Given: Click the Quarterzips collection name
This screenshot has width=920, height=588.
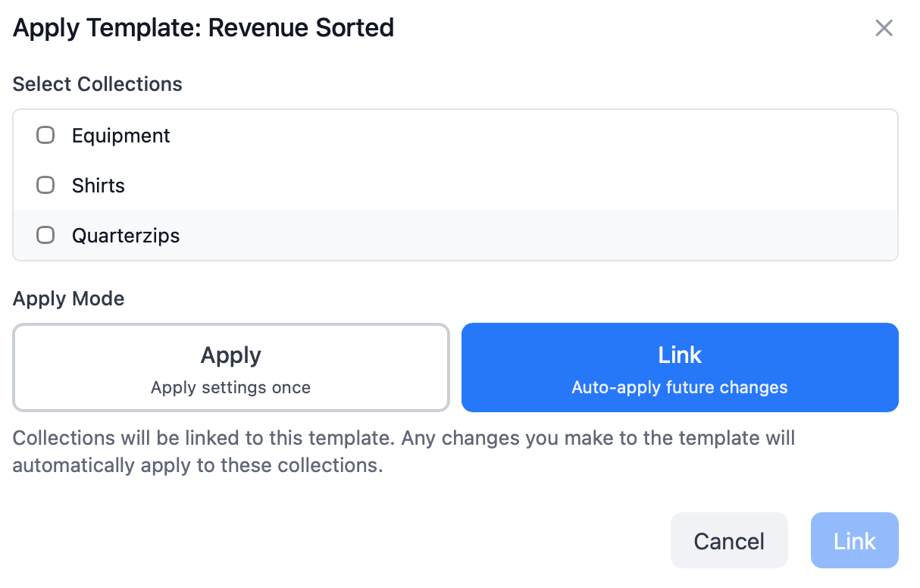Looking at the screenshot, I should coord(126,236).
